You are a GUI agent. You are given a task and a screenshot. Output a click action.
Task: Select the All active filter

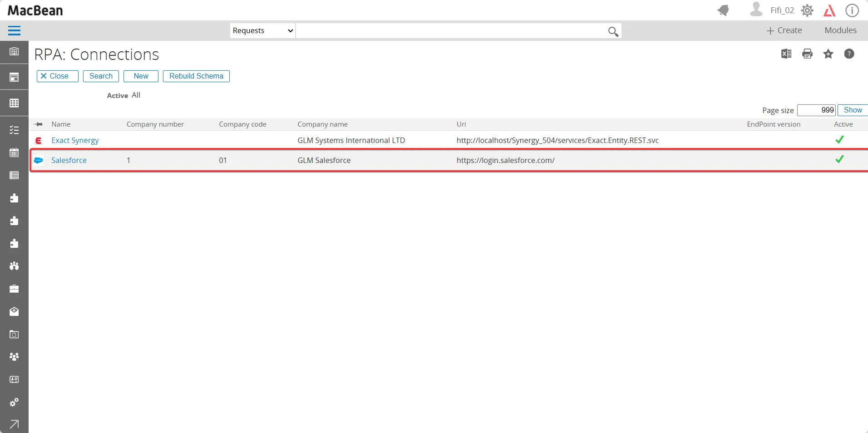coord(136,95)
